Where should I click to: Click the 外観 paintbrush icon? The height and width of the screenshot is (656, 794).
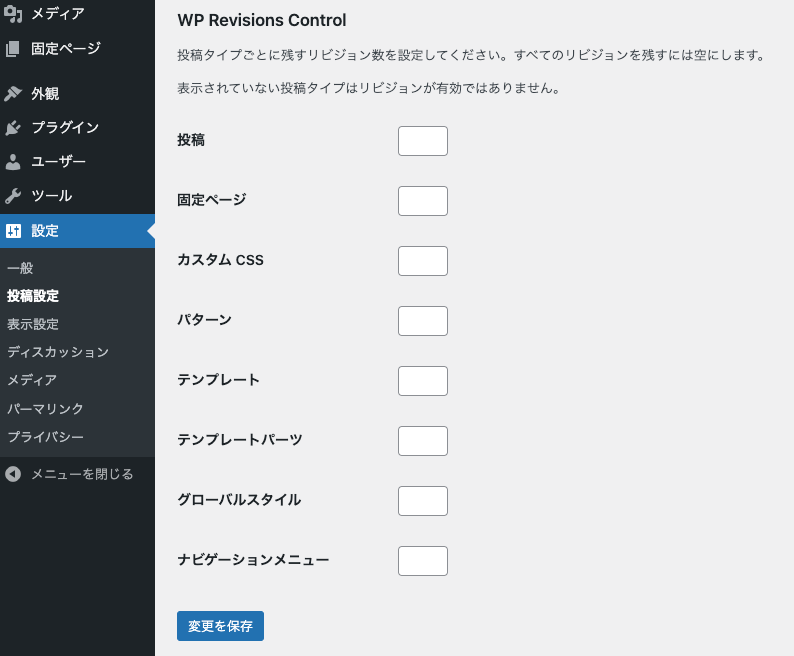13,94
